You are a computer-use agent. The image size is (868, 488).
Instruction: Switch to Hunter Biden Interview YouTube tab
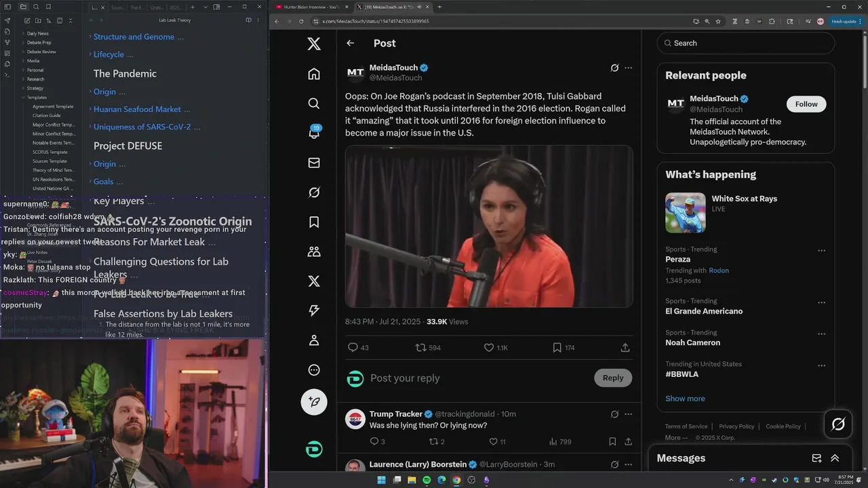tap(311, 7)
